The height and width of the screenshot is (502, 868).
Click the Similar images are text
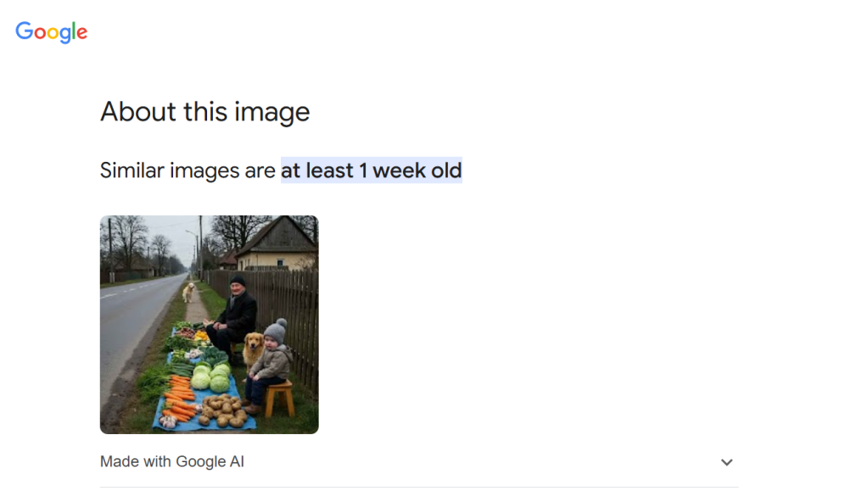click(x=188, y=170)
